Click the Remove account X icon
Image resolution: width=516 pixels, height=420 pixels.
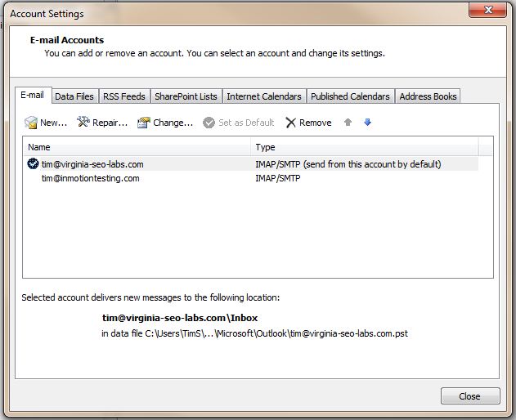(291, 123)
